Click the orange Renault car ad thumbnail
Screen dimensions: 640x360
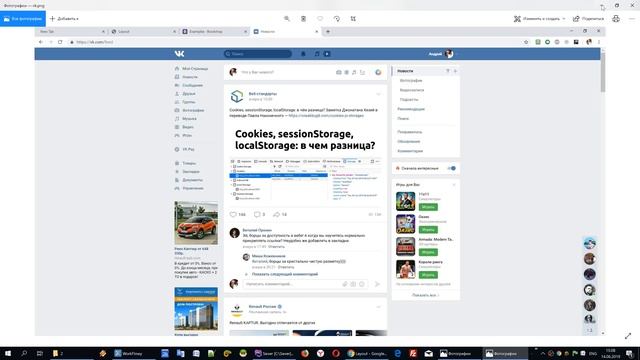(196, 223)
